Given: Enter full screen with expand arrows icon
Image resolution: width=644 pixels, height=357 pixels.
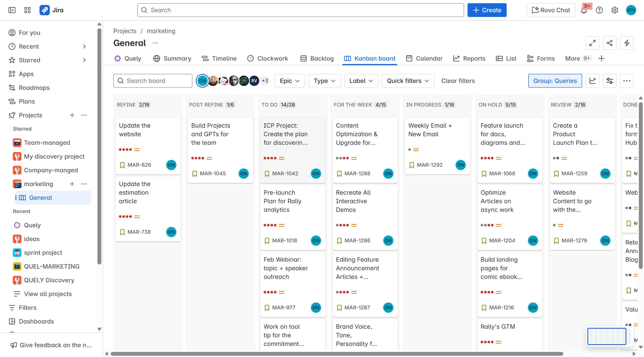Looking at the screenshot, I should click(592, 43).
